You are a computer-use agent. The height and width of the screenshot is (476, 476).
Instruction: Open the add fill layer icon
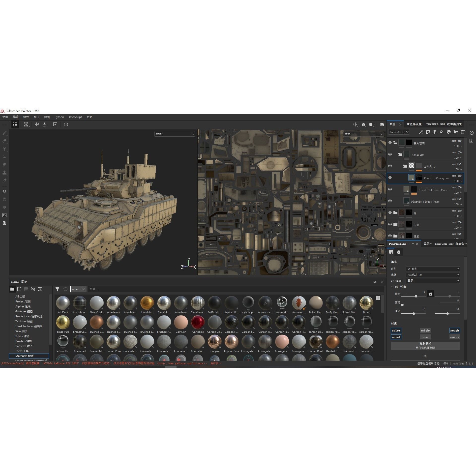click(x=442, y=132)
